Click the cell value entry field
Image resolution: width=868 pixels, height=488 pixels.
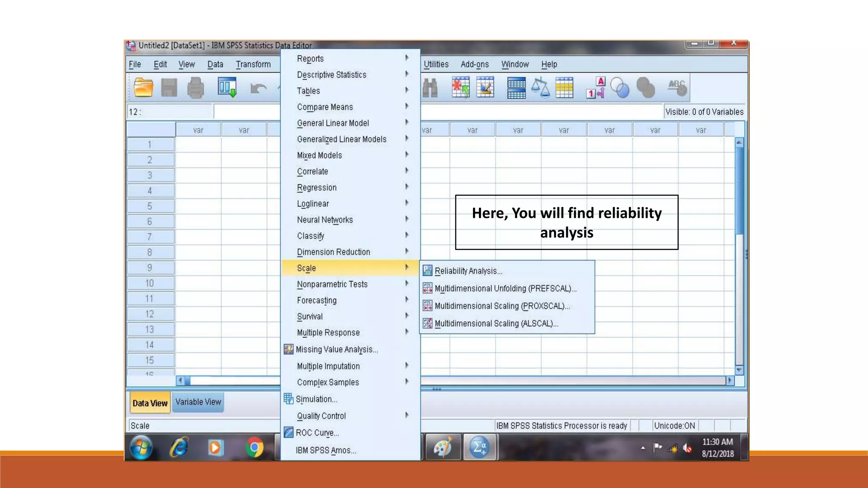click(438, 111)
